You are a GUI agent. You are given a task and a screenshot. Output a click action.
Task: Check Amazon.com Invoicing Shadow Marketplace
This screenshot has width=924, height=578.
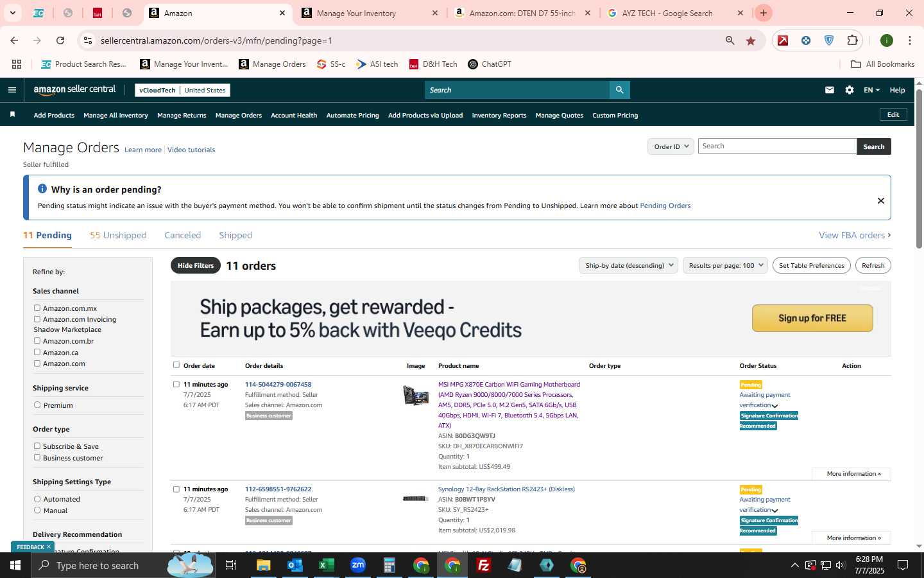coord(37,319)
